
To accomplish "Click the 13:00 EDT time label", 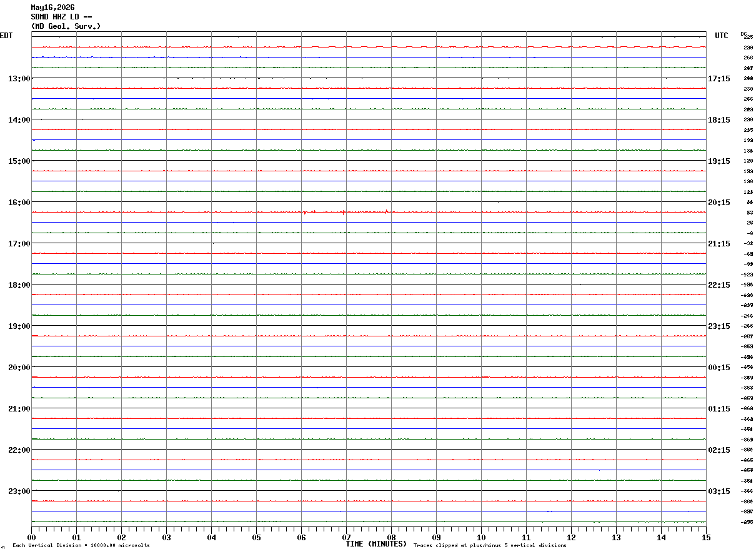I will (19, 78).
